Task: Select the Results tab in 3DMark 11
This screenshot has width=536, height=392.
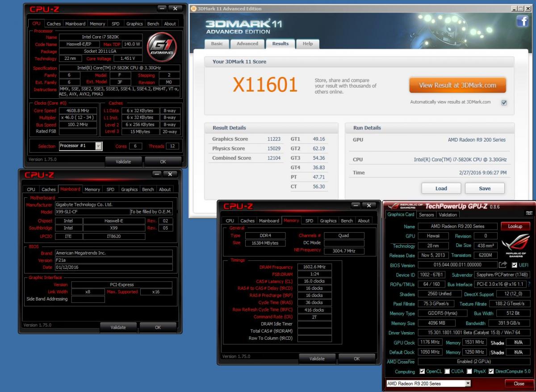Action: coord(280,43)
